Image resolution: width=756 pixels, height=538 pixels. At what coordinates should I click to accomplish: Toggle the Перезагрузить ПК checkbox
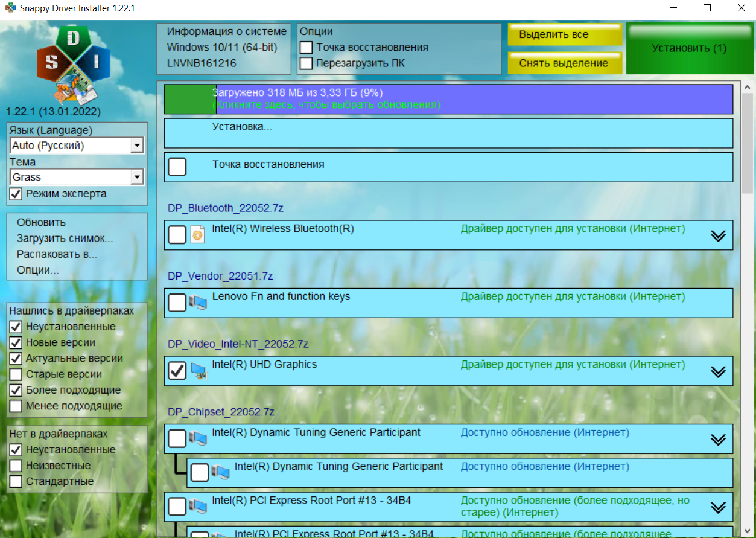pyautogui.click(x=307, y=63)
